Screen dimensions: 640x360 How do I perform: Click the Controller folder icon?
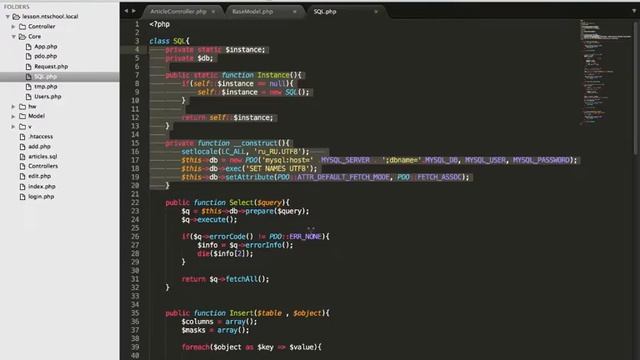coord(22,27)
